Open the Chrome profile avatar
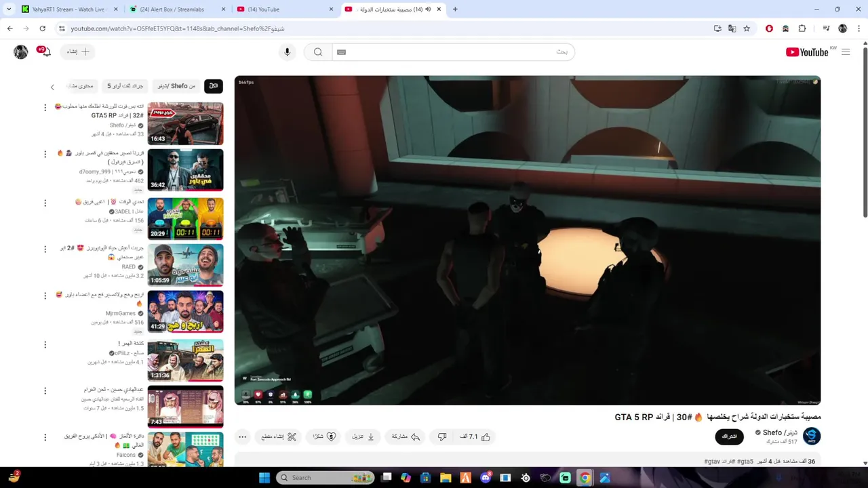The image size is (868, 488). pyautogui.click(x=842, y=28)
